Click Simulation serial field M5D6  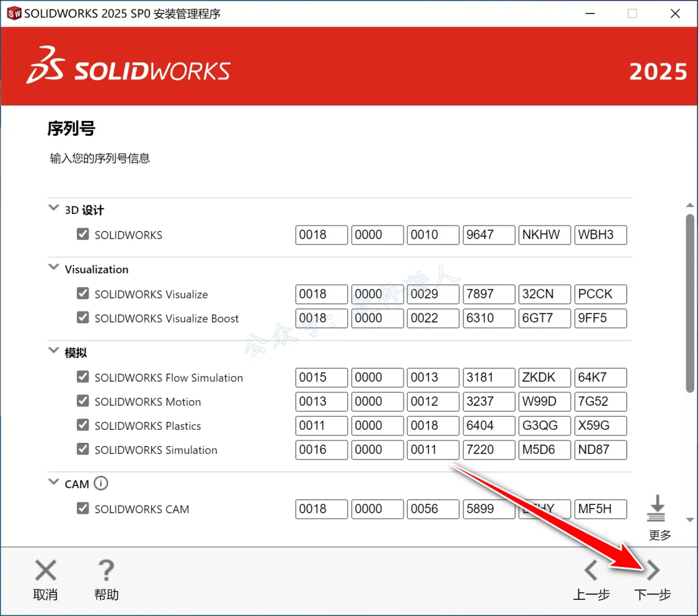tap(544, 449)
